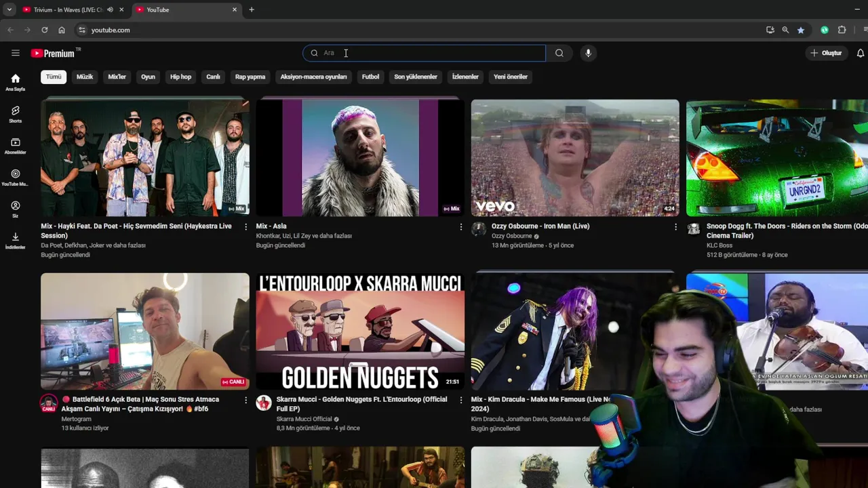Go to Ana Sayfa in sidebar

pos(16,82)
